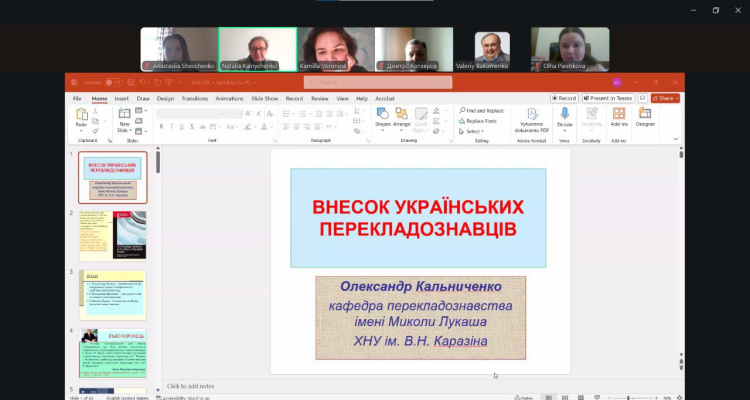This screenshot has width=750, height=400.
Task: Switch to the Animations tab
Action: click(229, 99)
